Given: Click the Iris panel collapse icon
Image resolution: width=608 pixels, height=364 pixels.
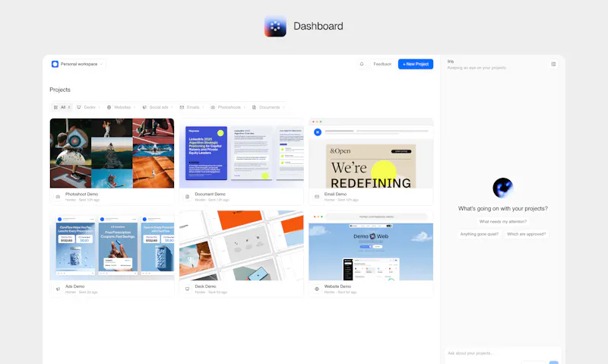Looking at the screenshot, I should pyautogui.click(x=553, y=64).
